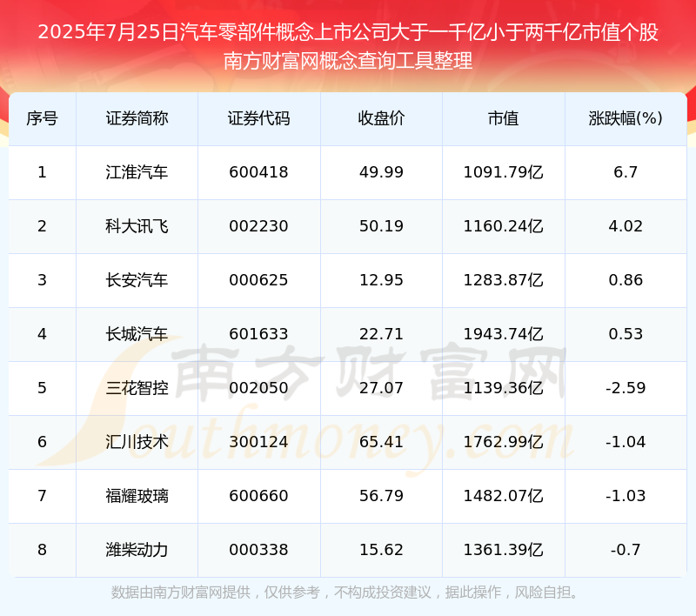696x616 pixels.
Task: Click market value 1762.99亿
Action: coord(504,442)
